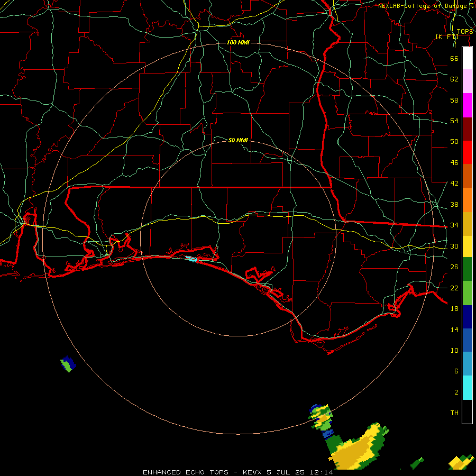Click the legend value 46
Image resolution: width=476 pixels, height=476 pixels.
coord(454,163)
